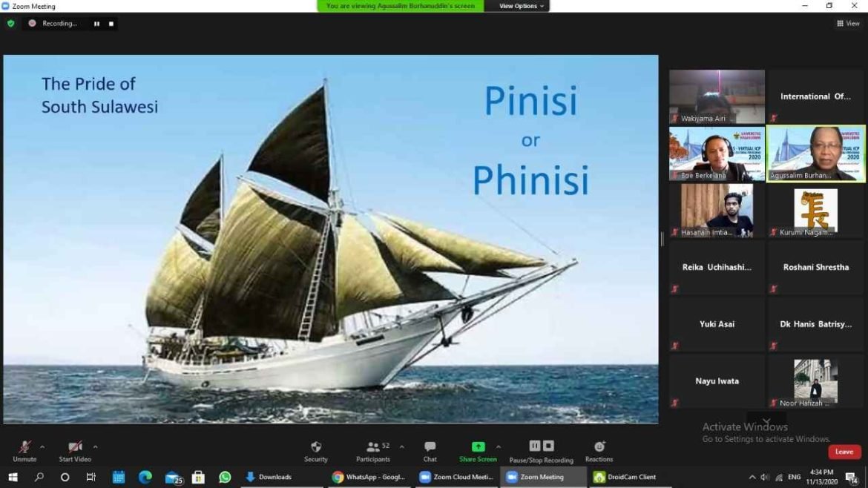
Task: Stop the recording from the top-left indicator
Action: click(x=111, y=24)
